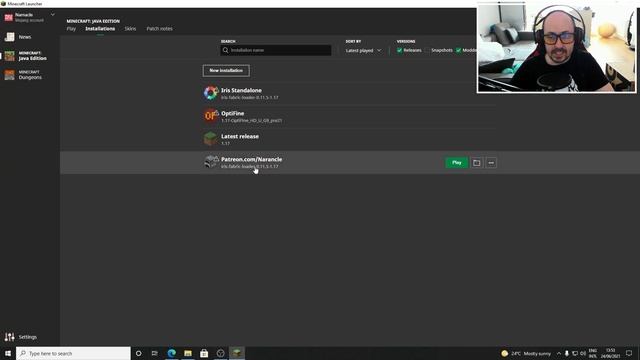Open Task View on the taskbar
This screenshot has width=640, height=360.
154,353
